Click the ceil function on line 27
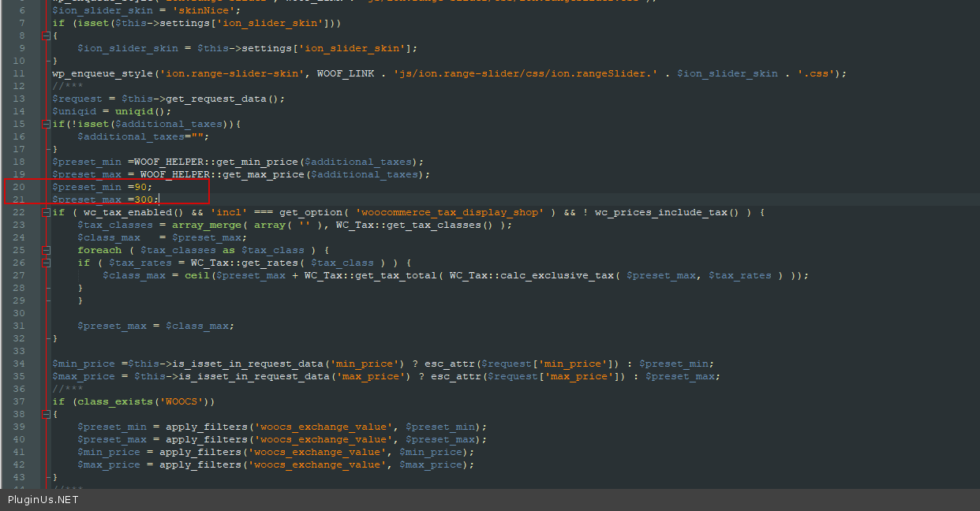This screenshot has height=511, width=980. 196,275
